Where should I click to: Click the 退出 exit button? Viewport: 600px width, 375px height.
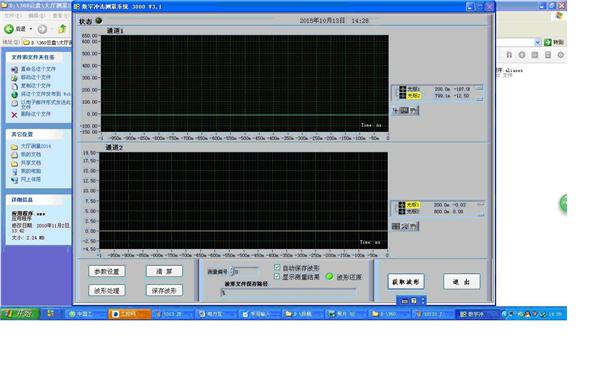point(461,282)
